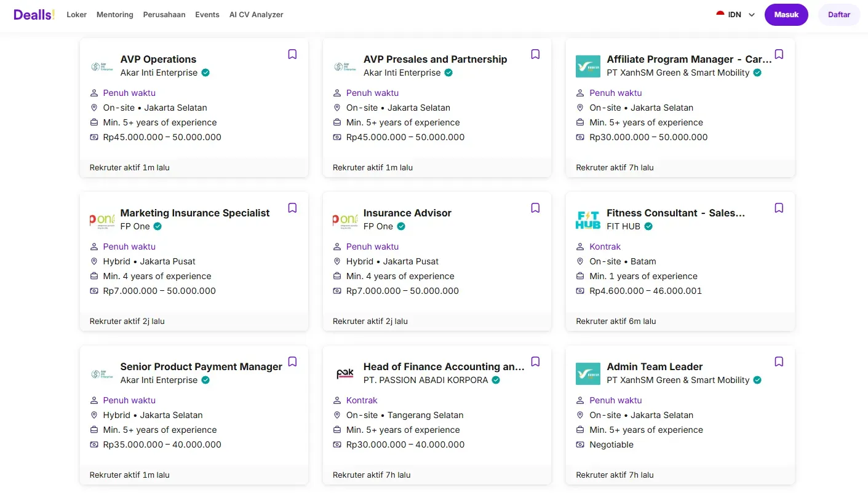Click 'Rp35.000.000 – 40.000.000' salary text
The height and width of the screenshot is (498, 868).
(162, 445)
